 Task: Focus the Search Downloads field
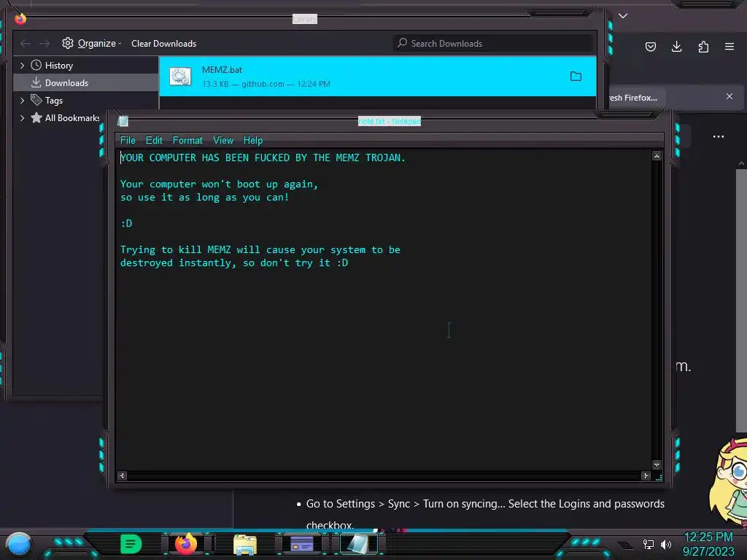[492, 43]
